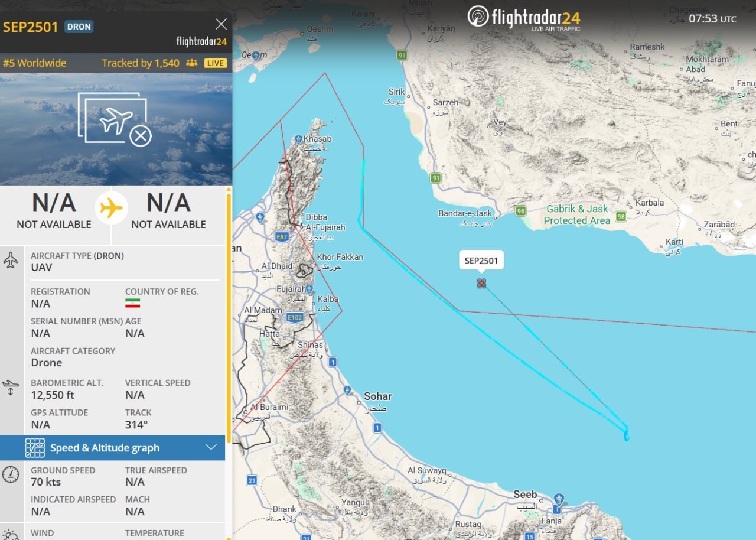Image resolution: width=756 pixels, height=540 pixels.
Task: Click the Flightradar24 logo above the map
Action: click(x=524, y=18)
